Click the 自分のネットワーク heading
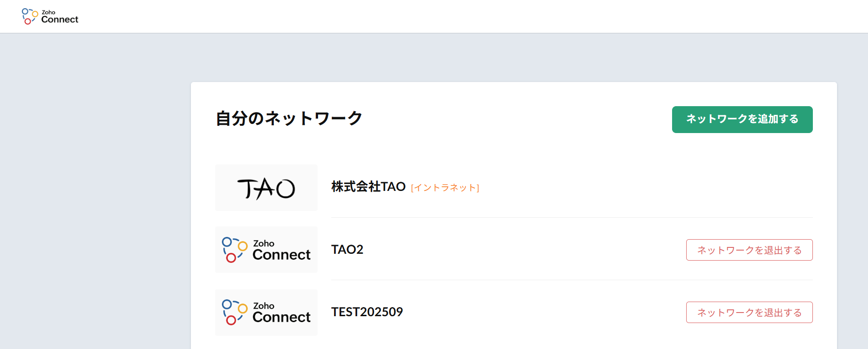This screenshot has height=349, width=868. (x=289, y=118)
